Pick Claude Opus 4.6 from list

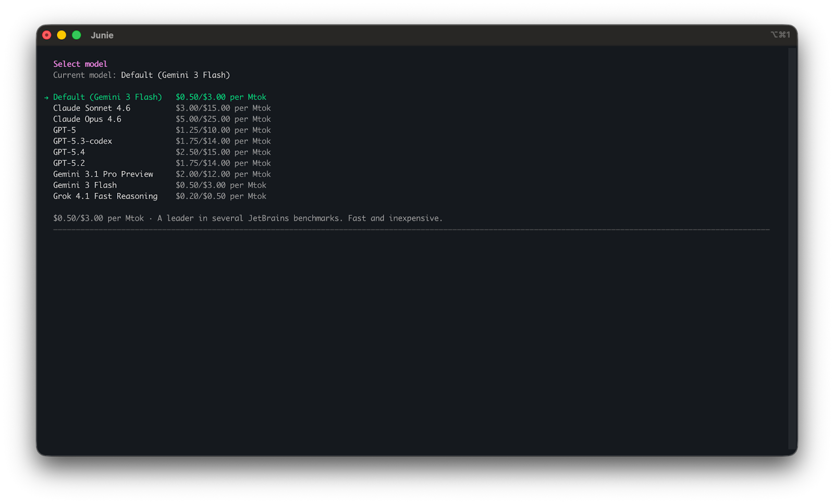(87, 119)
